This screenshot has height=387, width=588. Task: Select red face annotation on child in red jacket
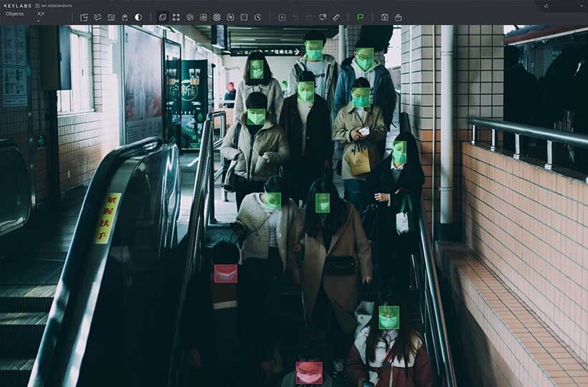tap(225, 273)
